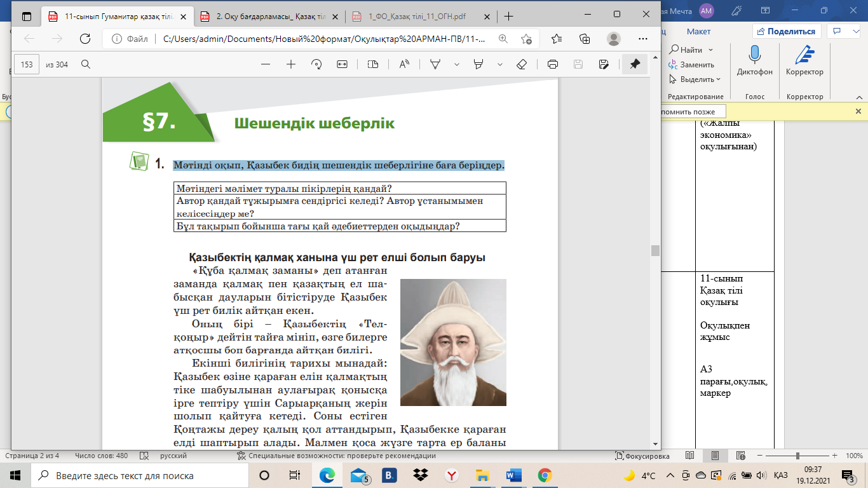Toggle the pin toolbar button

[x=634, y=64]
